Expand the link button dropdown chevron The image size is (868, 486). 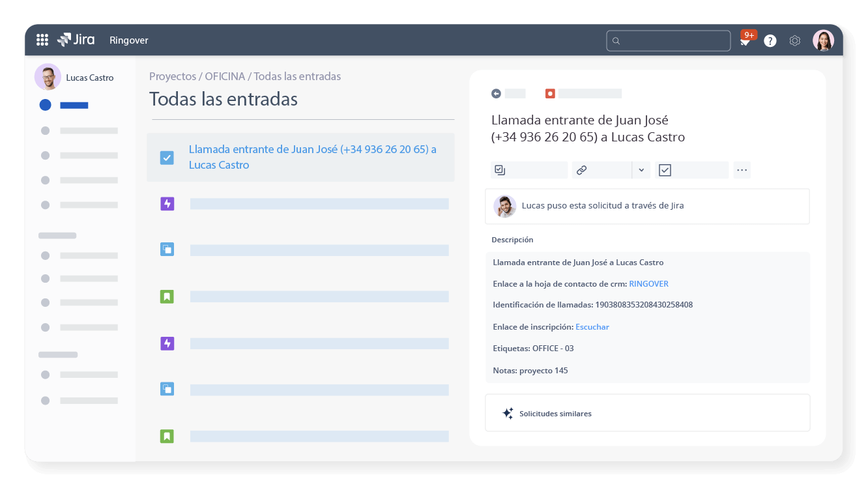click(x=641, y=169)
